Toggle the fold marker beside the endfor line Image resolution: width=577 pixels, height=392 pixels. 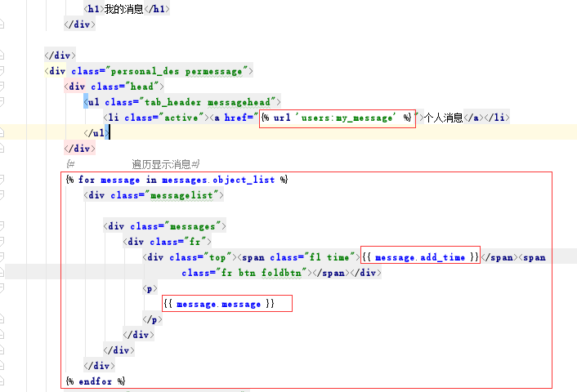tap(2, 381)
